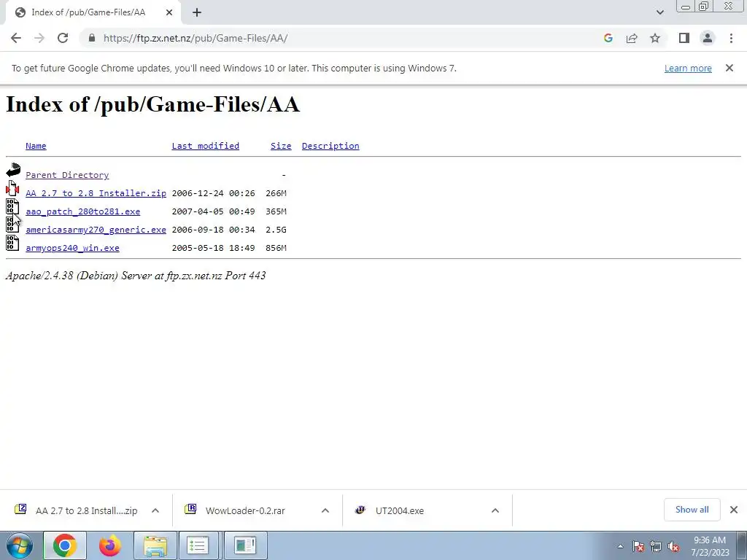
Task: Open the checklist app in the taskbar
Action: [198, 545]
